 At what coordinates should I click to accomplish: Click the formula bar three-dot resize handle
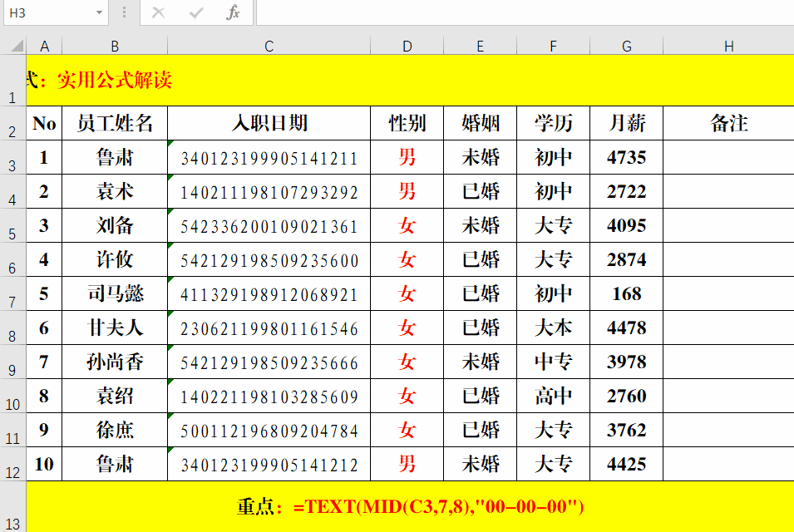(124, 12)
